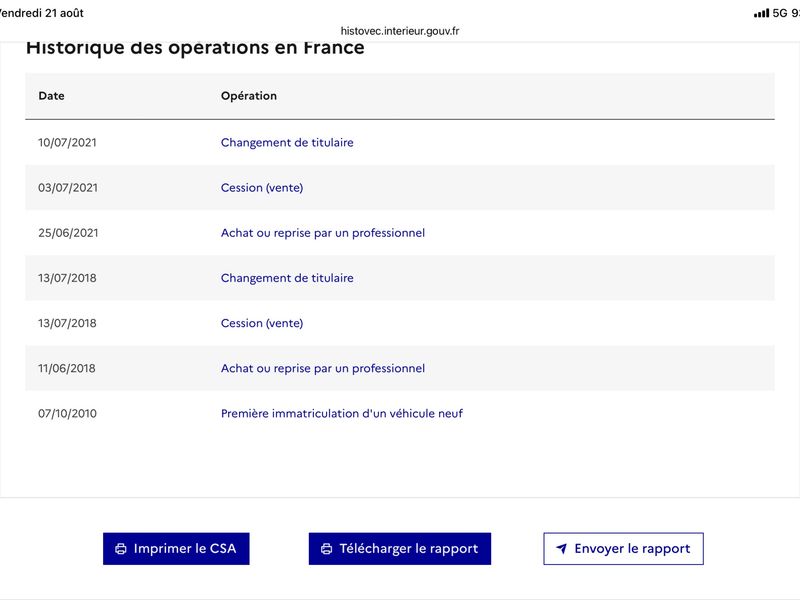Select the 07/10/2010 date cell
This screenshot has height=600, width=800.
click(67, 413)
